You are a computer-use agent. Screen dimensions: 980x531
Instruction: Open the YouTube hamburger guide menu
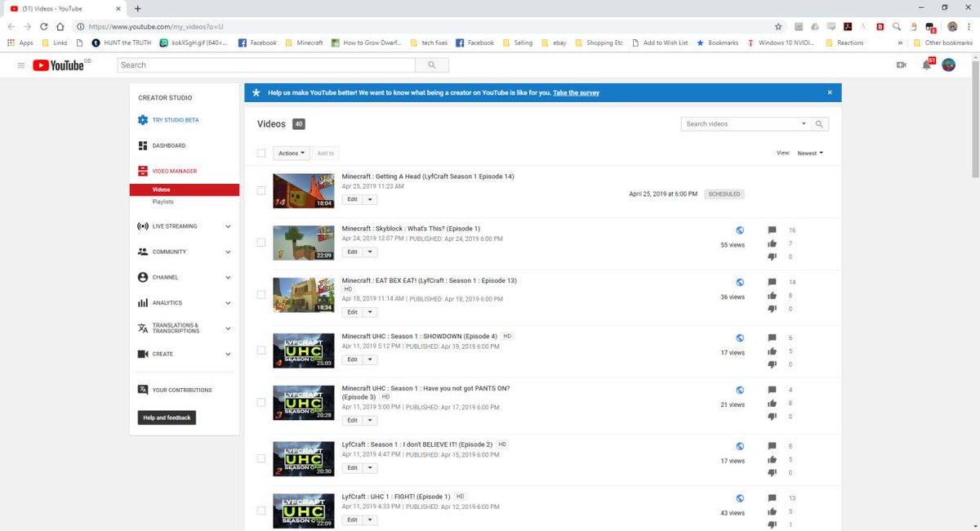[x=21, y=65]
